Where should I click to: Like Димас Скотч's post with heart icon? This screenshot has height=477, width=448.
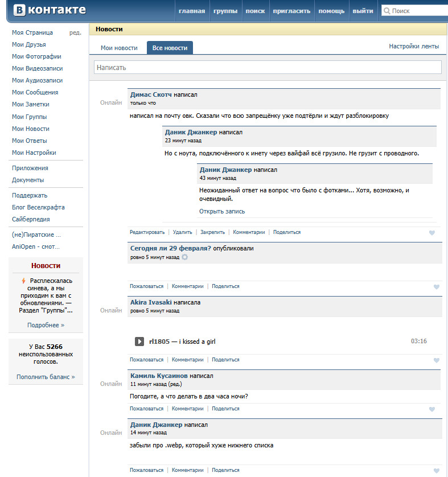click(x=432, y=233)
